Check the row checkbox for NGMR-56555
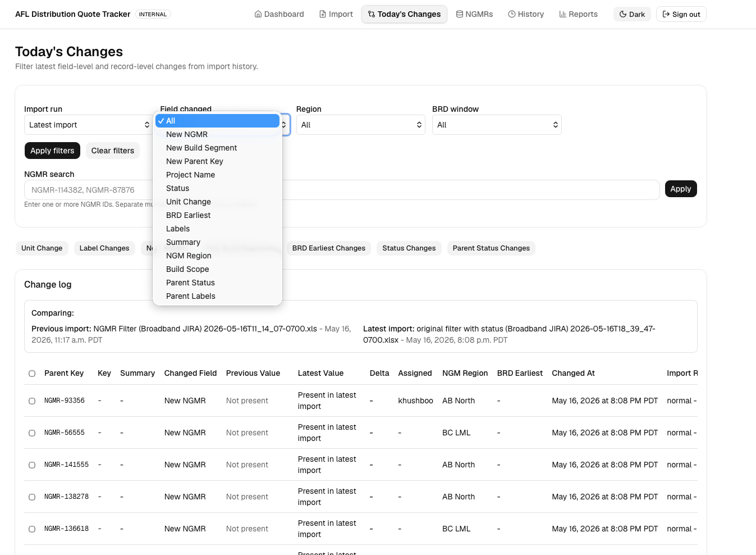Screen dimensions: 756x555 (x=32, y=433)
